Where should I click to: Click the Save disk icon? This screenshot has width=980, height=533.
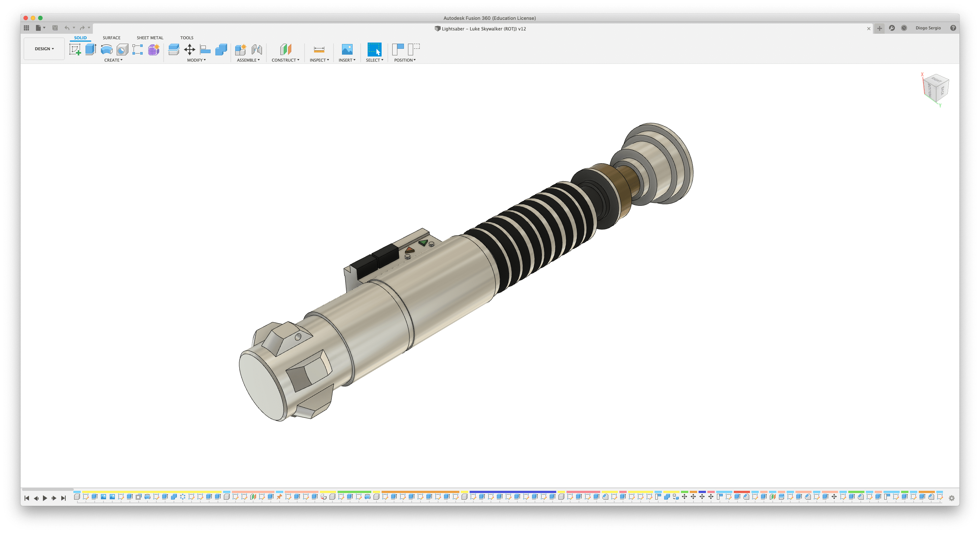pyautogui.click(x=55, y=28)
